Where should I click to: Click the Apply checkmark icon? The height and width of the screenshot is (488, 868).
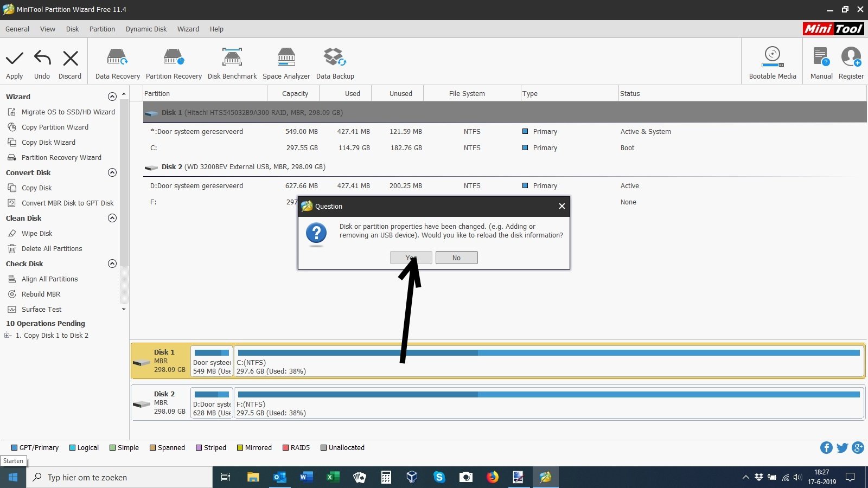[x=15, y=59]
